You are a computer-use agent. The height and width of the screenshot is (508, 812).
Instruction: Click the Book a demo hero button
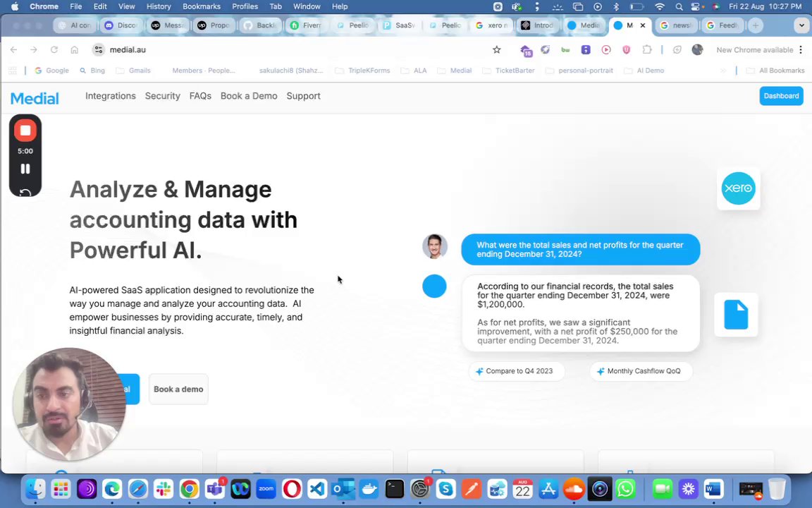click(178, 389)
